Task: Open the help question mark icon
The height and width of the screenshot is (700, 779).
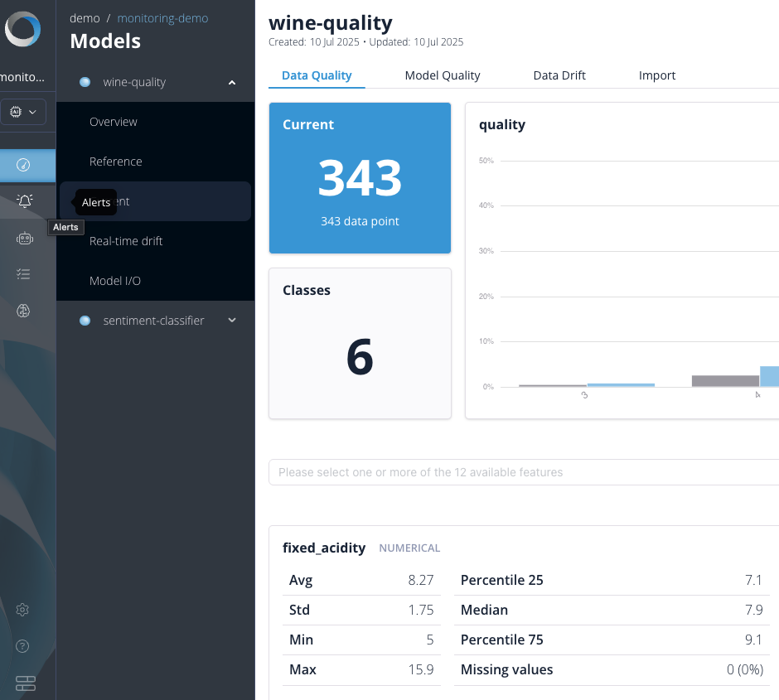Action: tap(22, 646)
